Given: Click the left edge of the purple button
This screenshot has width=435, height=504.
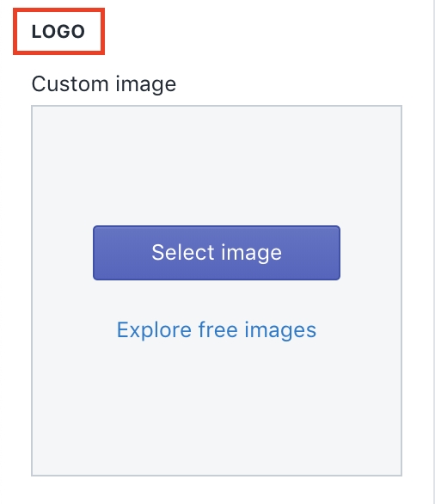Looking at the screenshot, I should [95, 253].
